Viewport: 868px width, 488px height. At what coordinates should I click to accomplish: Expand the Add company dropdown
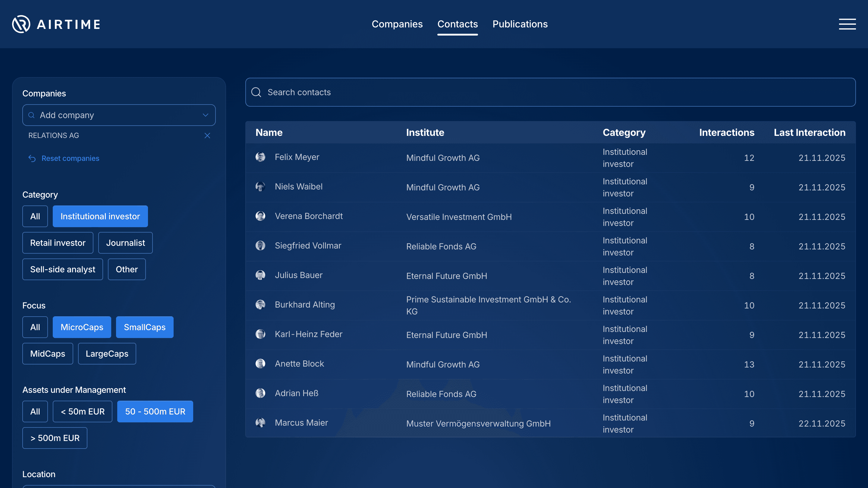tap(205, 115)
